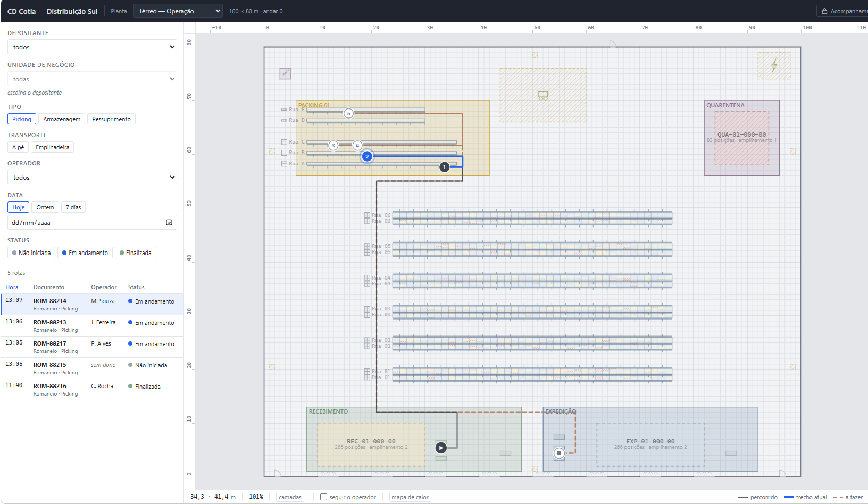Select the Hoje date filter
Screen dimensions: 868x504
click(x=19, y=207)
